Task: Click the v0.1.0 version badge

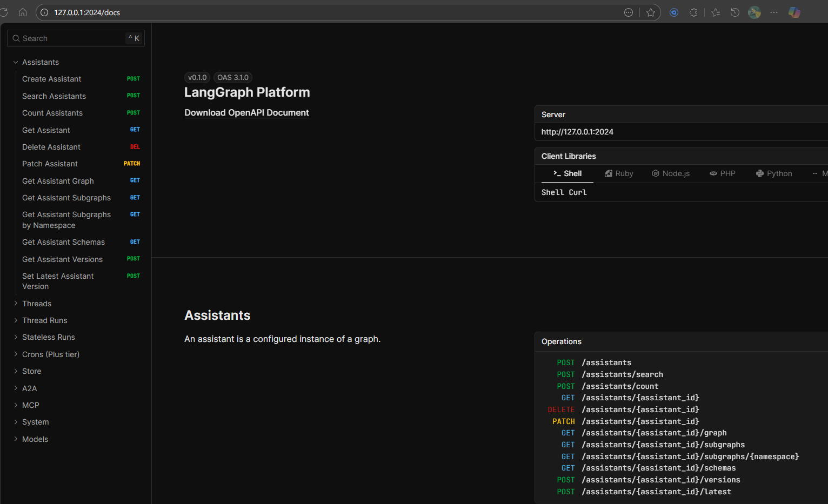Action: (x=197, y=78)
